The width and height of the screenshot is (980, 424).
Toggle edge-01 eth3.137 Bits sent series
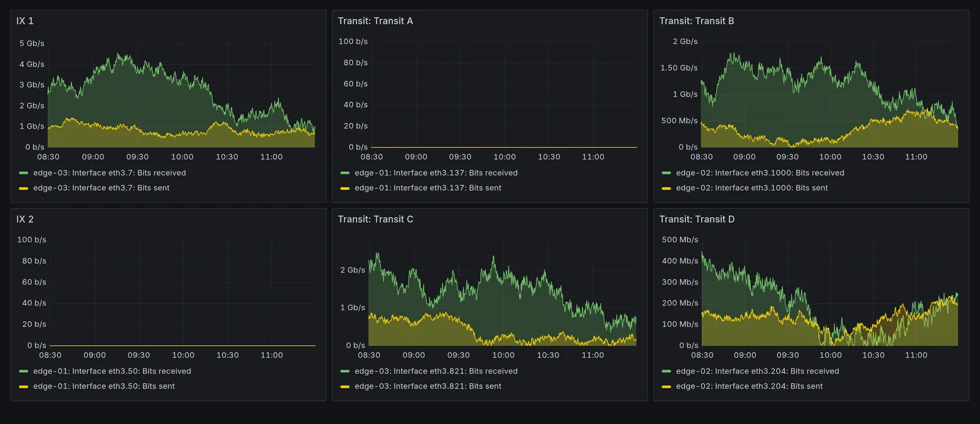428,188
